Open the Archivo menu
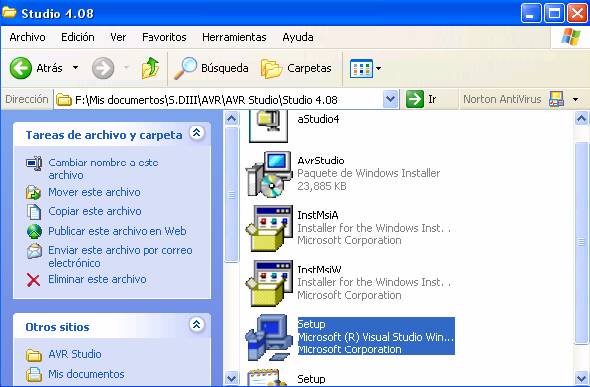Screen dimensions: 590x387 27,37
